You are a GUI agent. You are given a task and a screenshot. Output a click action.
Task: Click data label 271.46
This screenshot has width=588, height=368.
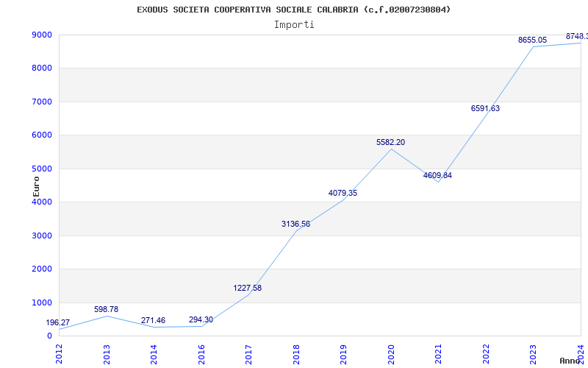(153, 321)
